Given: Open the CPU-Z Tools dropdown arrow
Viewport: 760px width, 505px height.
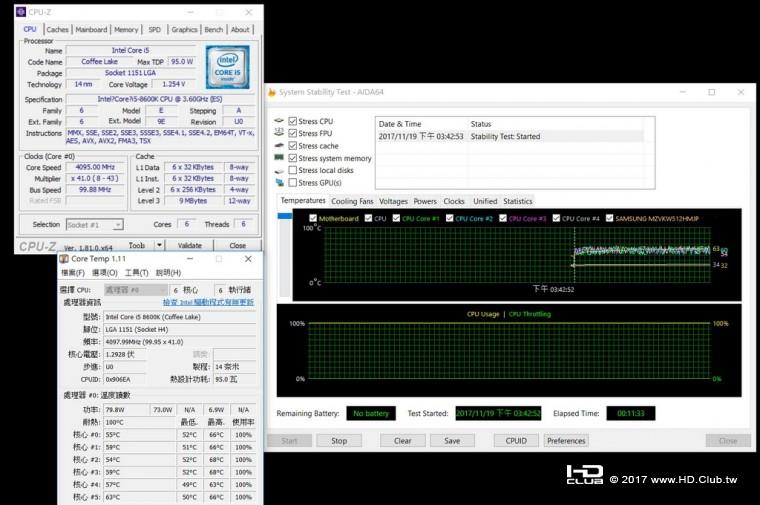Looking at the screenshot, I should coord(158,245).
